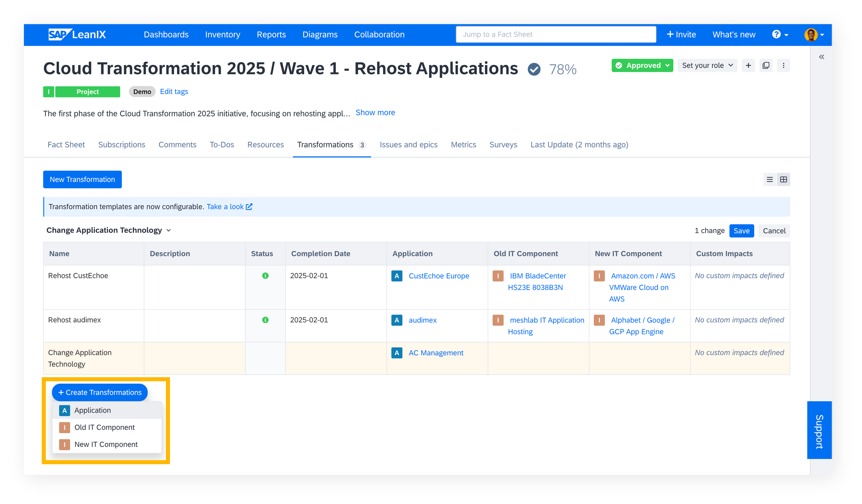Screen dimensions: 862x504
Task: Switch to the Resources tab
Action: coord(265,145)
